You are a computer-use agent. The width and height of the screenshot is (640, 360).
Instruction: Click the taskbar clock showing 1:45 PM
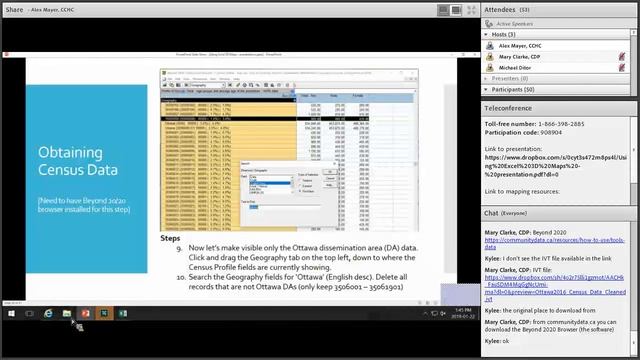[x=463, y=313]
